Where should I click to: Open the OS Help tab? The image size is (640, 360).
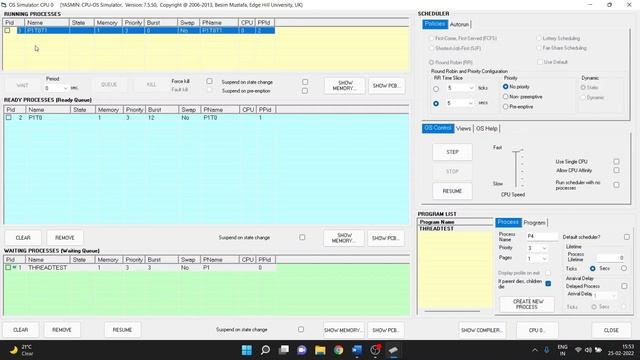click(x=487, y=129)
